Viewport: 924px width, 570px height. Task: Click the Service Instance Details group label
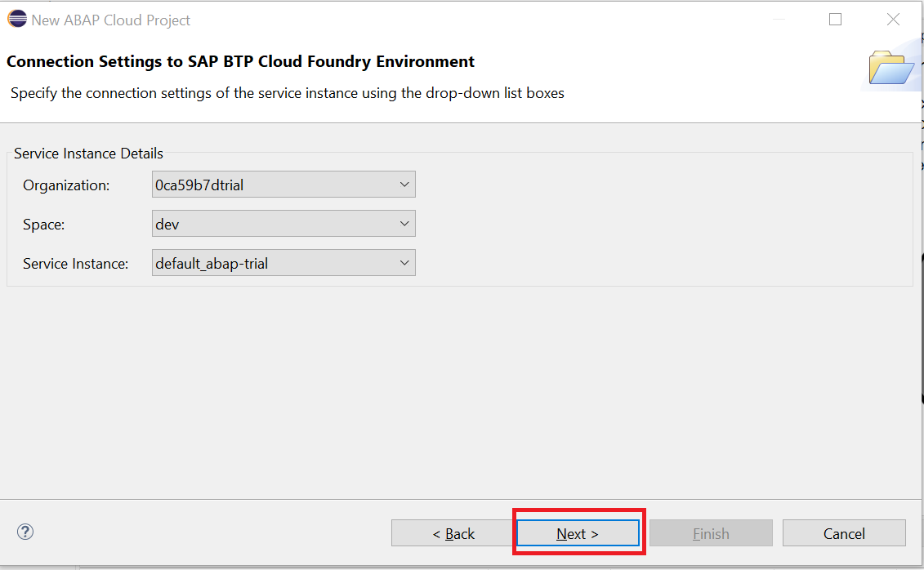tap(88, 154)
